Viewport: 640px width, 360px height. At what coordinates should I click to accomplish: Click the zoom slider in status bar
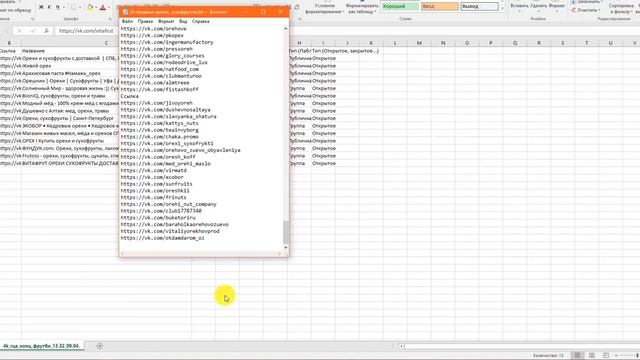tap(628, 356)
